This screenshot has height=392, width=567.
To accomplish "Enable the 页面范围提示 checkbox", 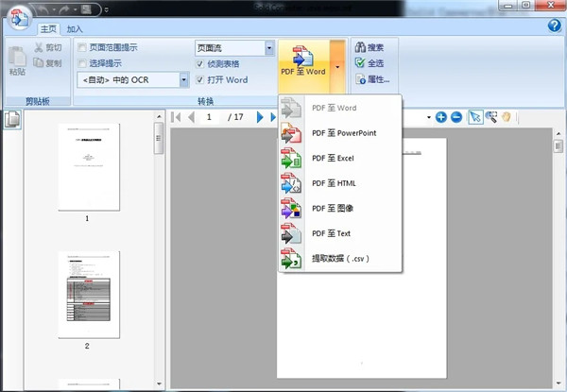I will [x=83, y=48].
